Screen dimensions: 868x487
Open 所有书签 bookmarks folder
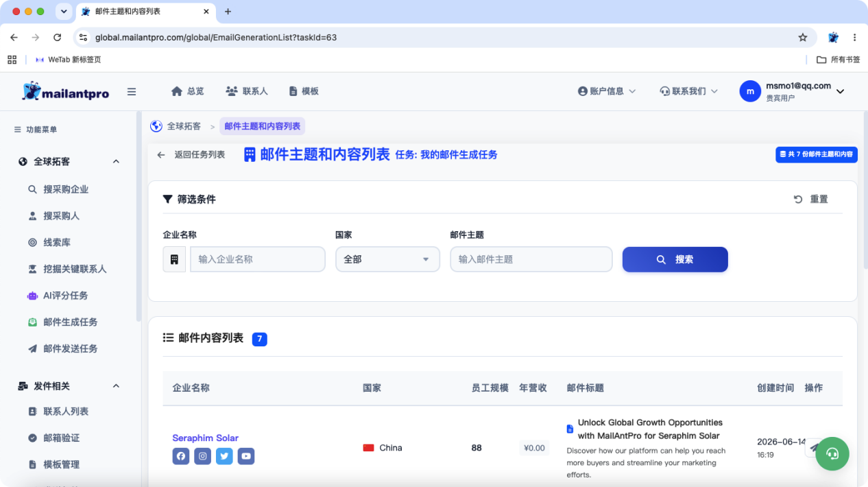coord(839,60)
